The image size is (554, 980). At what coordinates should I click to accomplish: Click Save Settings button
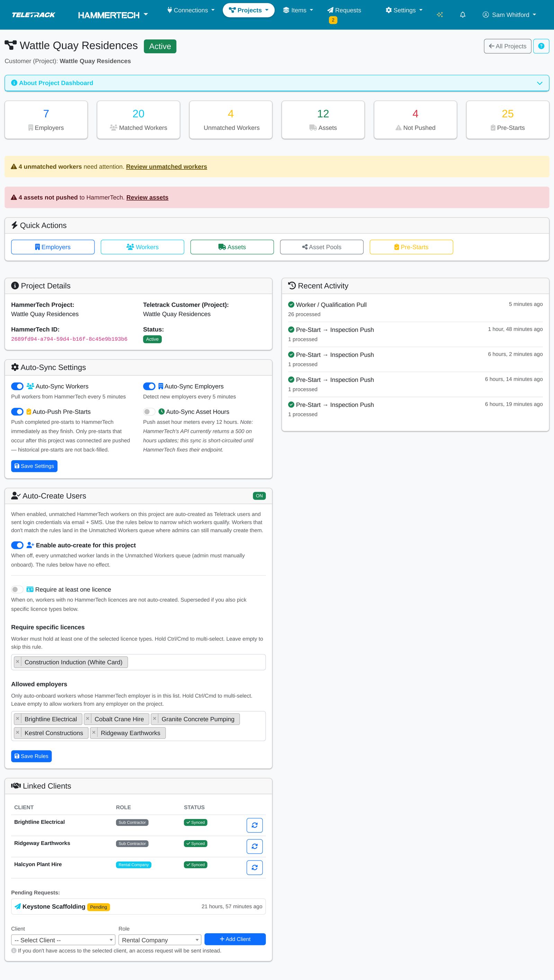[x=34, y=466]
